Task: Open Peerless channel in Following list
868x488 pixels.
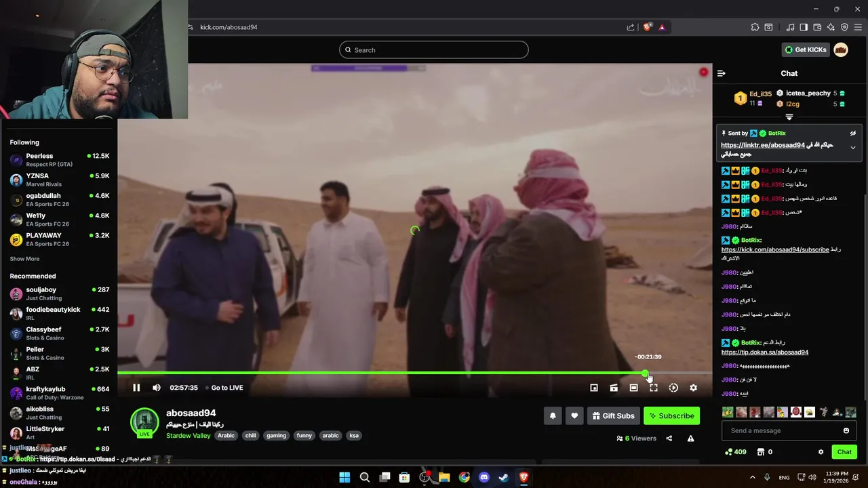Action: tap(59, 160)
